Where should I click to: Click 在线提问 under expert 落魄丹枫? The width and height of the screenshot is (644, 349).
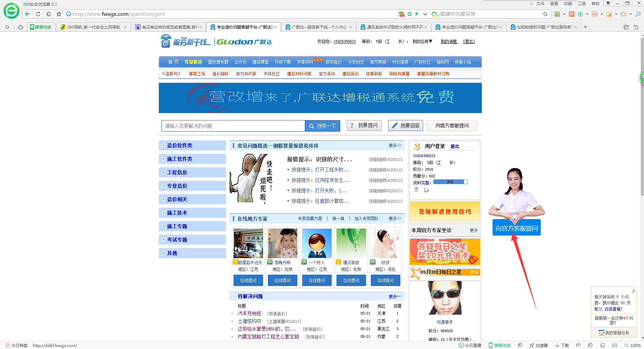pos(282,280)
